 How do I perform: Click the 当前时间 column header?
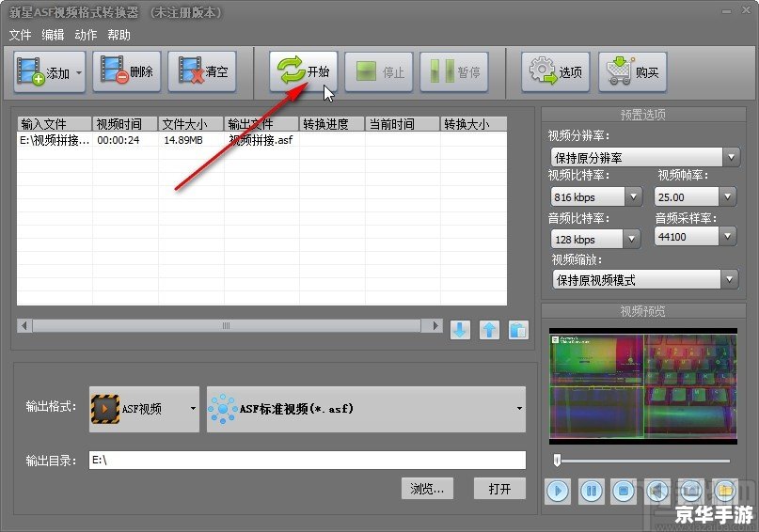(403, 124)
